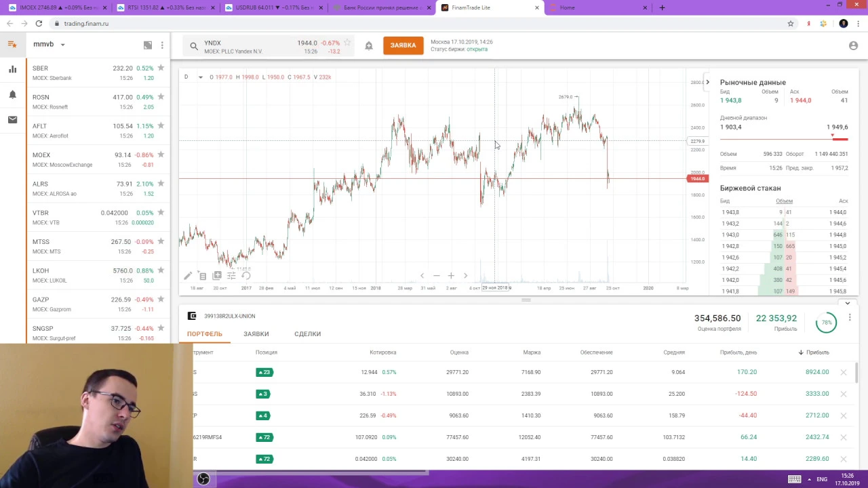Open watchlist three-dot menu
The height and width of the screenshot is (488, 868).
[x=162, y=45]
